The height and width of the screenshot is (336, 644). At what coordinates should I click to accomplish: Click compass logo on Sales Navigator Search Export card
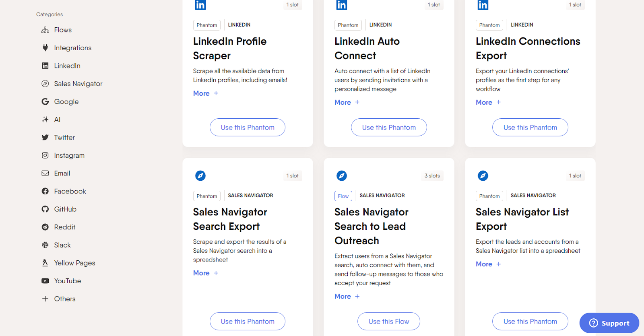click(x=200, y=176)
